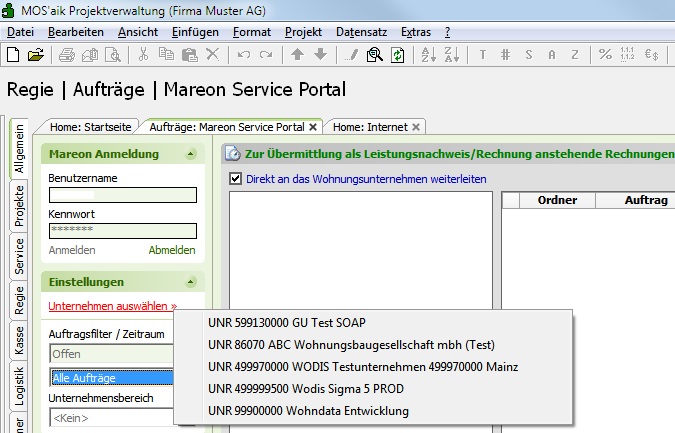Click the A toolbar icon
The image size is (675, 433).
pyautogui.click(x=551, y=55)
